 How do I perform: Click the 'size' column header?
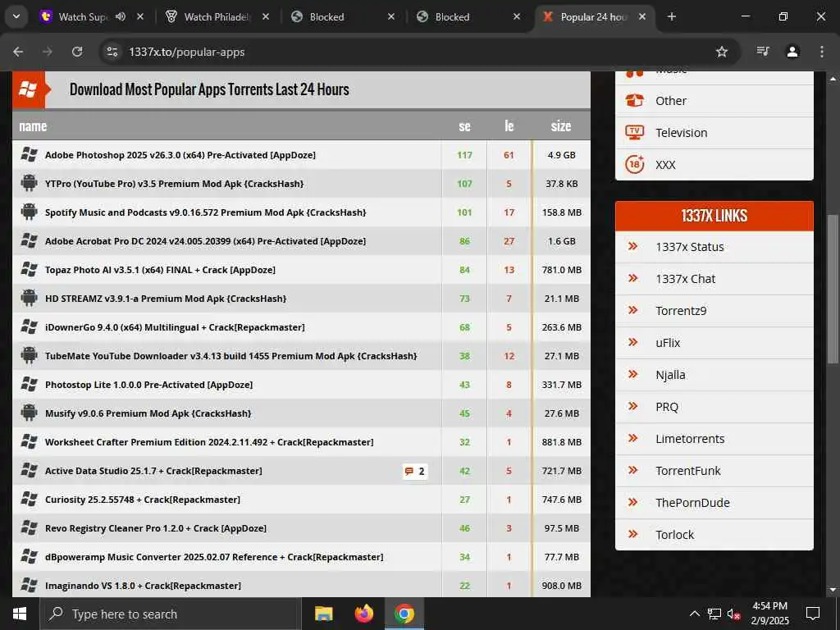click(x=561, y=126)
